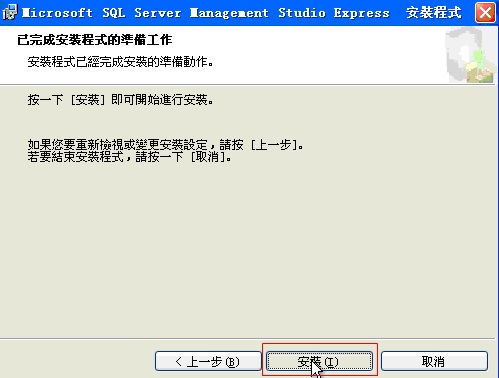Viewport: 499px width, 378px height.
Task: Click the line mentioning [上一步]
Action: coord(166,145)
